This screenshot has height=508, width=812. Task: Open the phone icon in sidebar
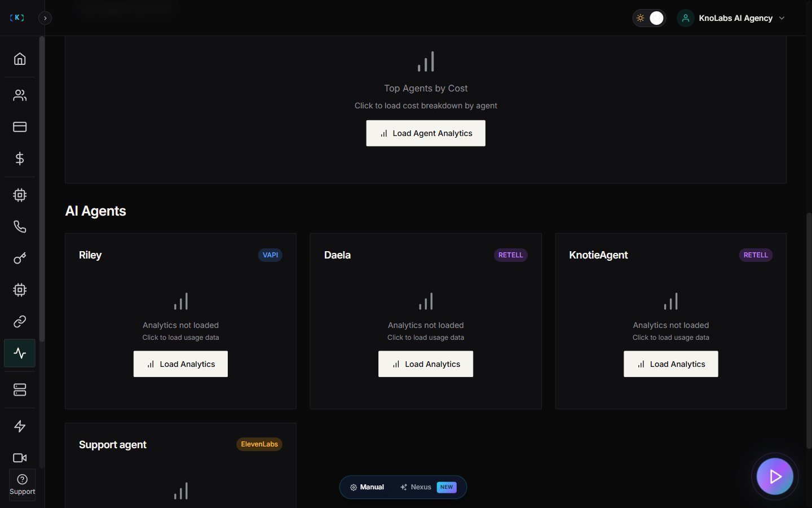(x=20, y=227)
